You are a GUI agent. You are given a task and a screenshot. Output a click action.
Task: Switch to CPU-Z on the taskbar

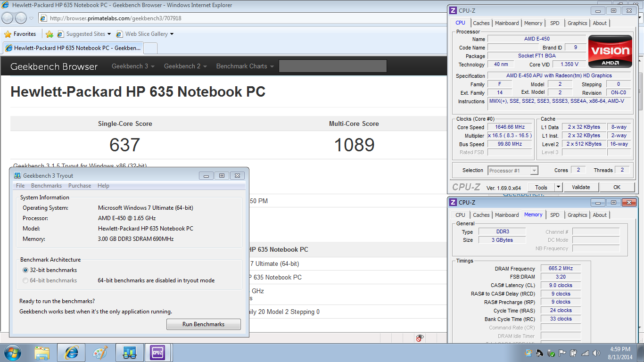click(x=157, y=353)
